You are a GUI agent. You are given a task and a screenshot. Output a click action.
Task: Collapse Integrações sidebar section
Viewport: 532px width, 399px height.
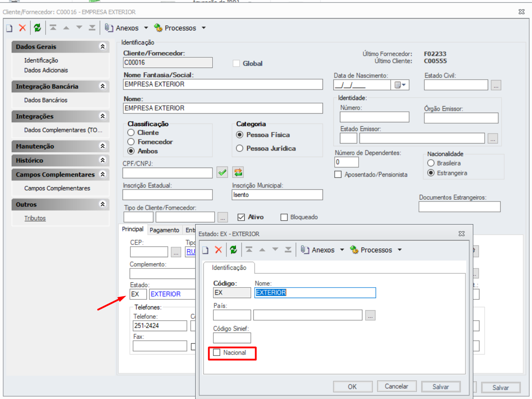pos(103,116)
